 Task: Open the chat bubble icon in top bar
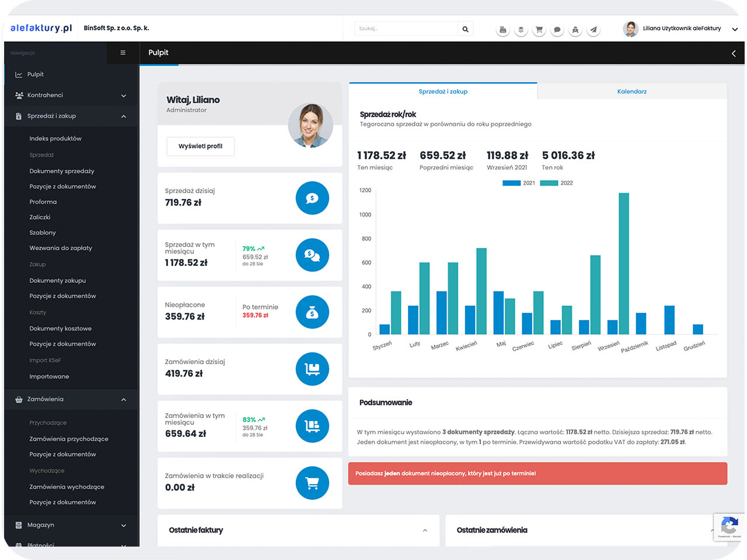[557, 29]
